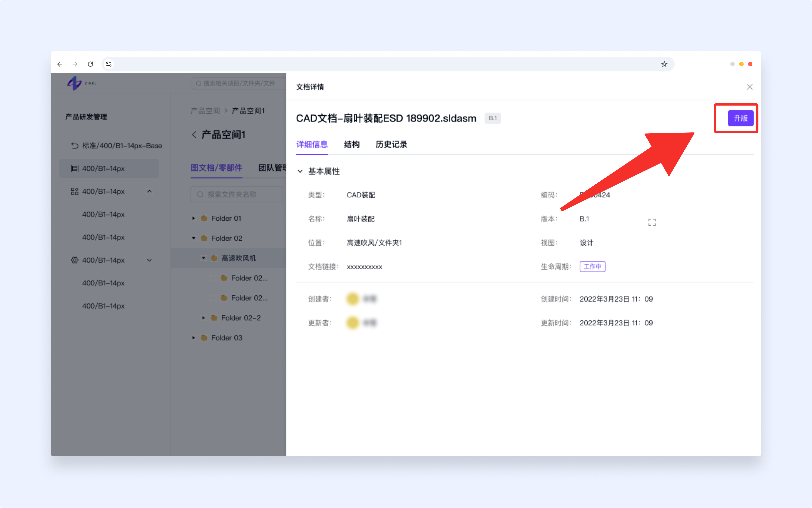
Task: Click the name value 扇叶装配
Action: tap(360, 219)
